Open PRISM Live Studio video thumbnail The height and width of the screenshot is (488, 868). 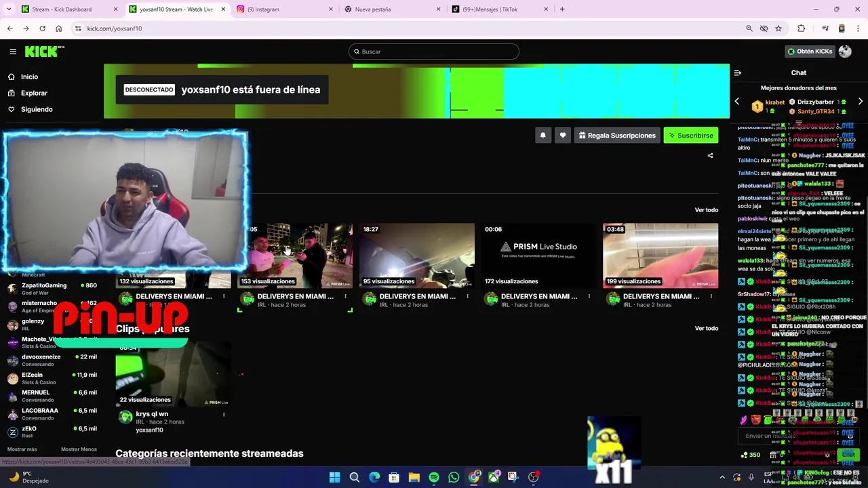coord(538,256)
